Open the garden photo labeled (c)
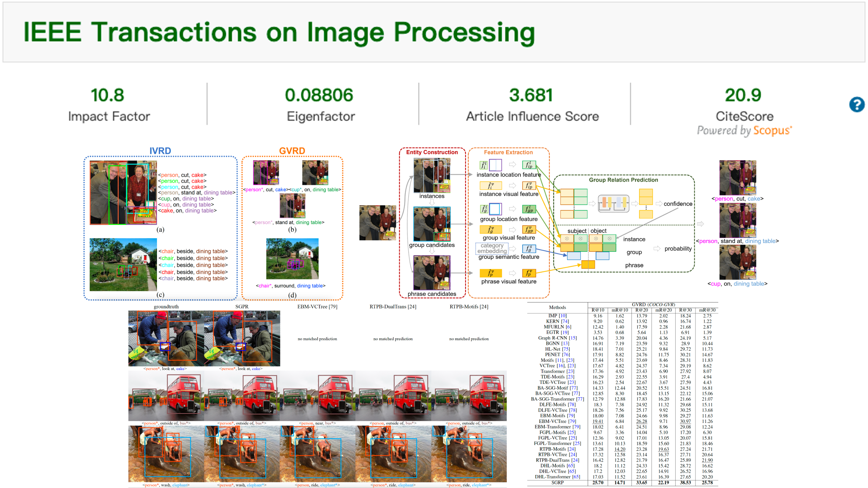 coord(123,265)
